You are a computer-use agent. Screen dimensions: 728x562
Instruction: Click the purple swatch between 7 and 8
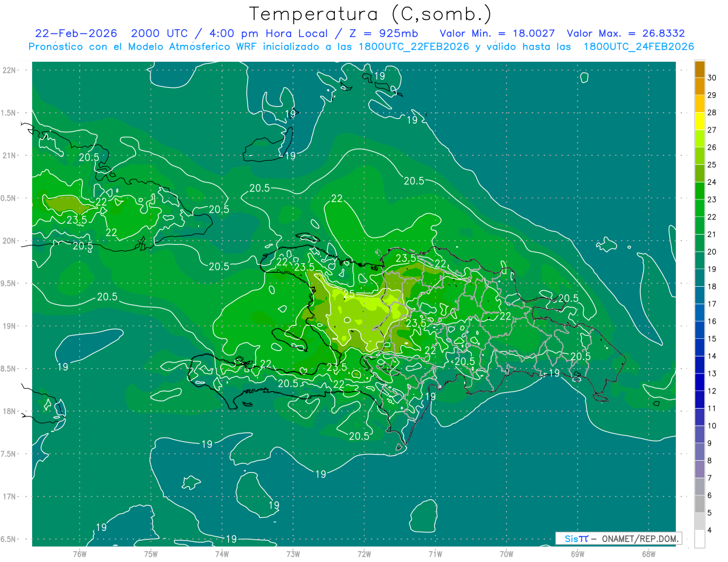[x=699, y=469]
